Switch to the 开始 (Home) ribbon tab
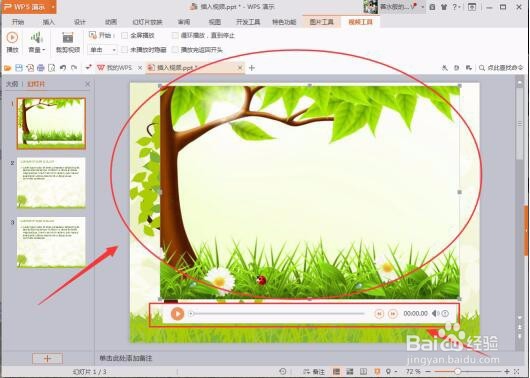 [x=18, y=22]
